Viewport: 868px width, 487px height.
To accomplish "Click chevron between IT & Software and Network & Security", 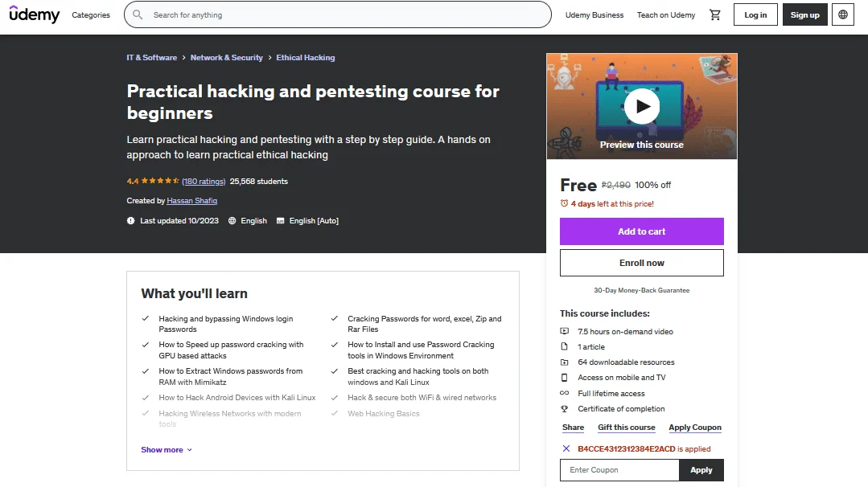I will coord(183,58).
